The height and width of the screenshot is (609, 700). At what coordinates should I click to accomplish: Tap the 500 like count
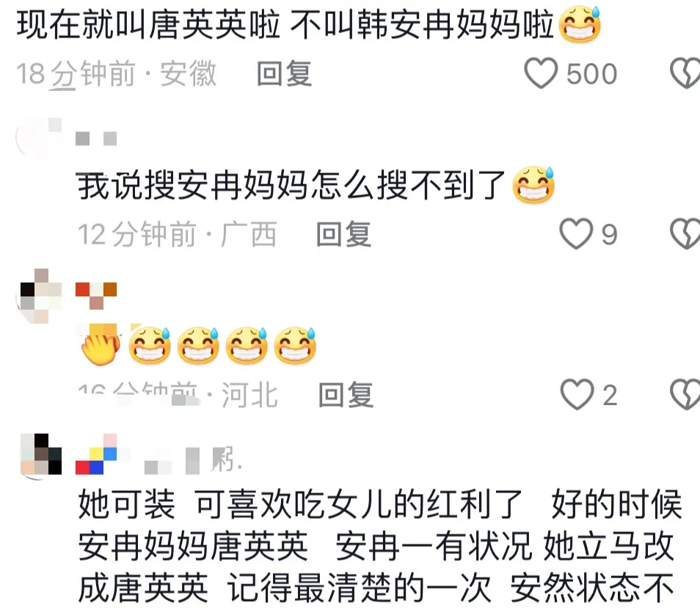coord(591,73)
